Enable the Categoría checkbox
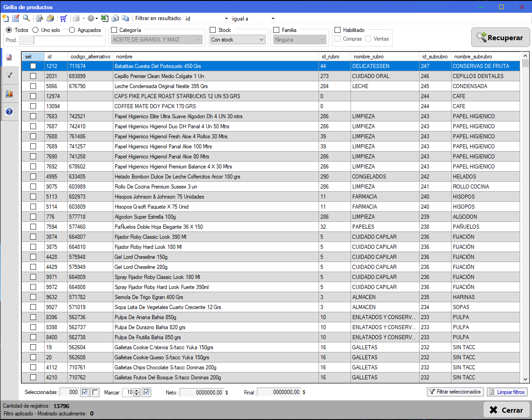Viewport: 532px width, 420px height. point(114,30)
